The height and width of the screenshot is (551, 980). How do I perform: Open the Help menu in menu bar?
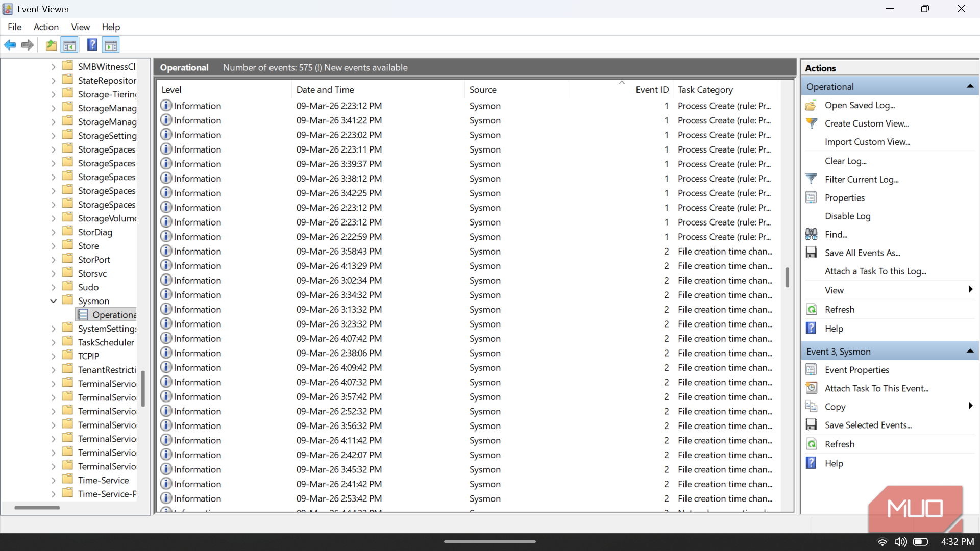(111, 27)
